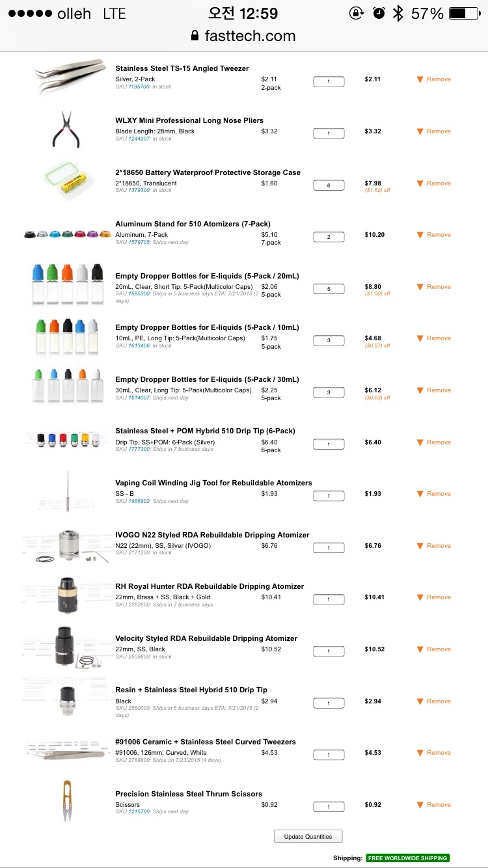Click the orange remove arrow for Thrum Scissors
Screen dimensions: 488x868
(x=420, y=805)
